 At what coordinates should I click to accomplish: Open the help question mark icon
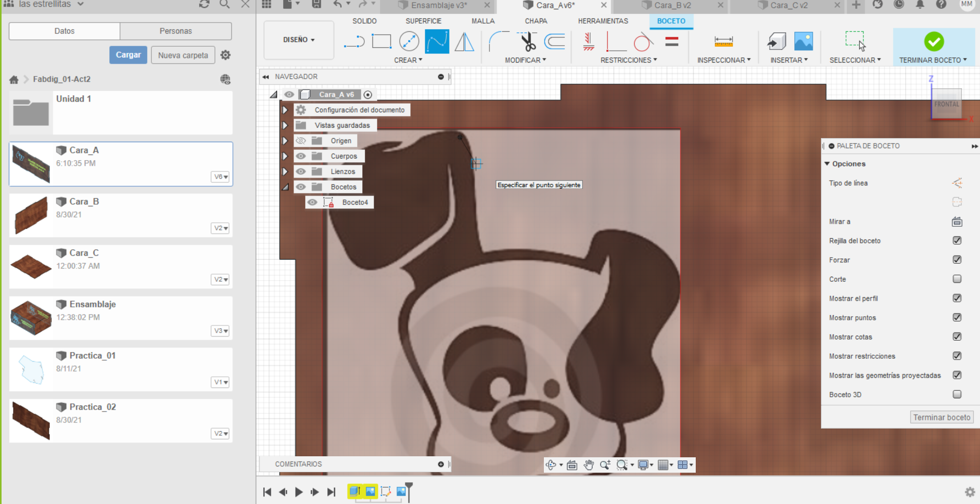point(941,5)
